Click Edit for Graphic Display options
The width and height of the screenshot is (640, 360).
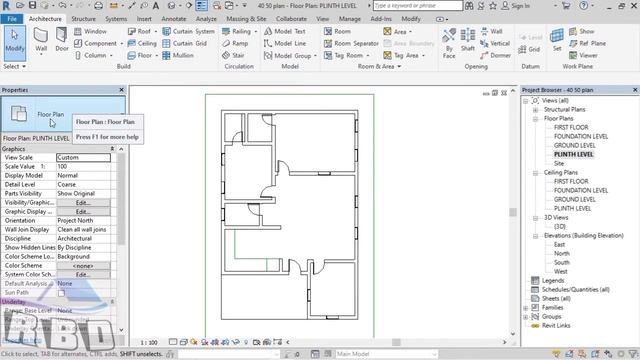pyautogui.click(x=83, y=212)
